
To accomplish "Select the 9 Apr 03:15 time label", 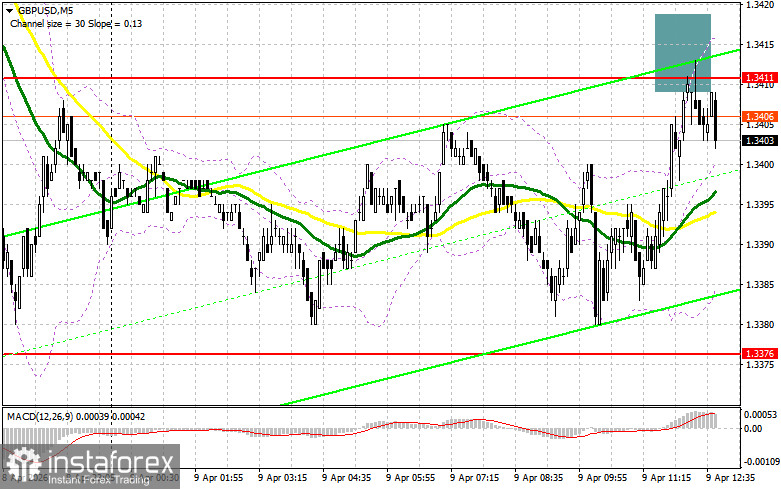I will pyautogui.click(x=282, y=477).
